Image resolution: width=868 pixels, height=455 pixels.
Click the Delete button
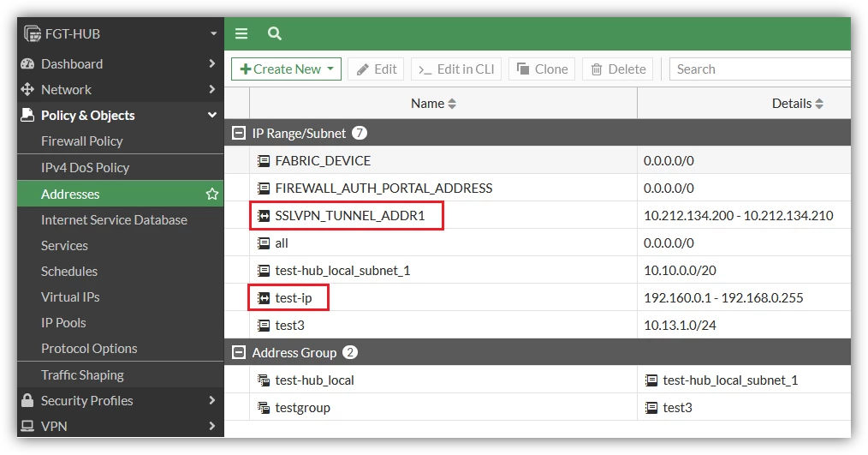coord(618,69)
